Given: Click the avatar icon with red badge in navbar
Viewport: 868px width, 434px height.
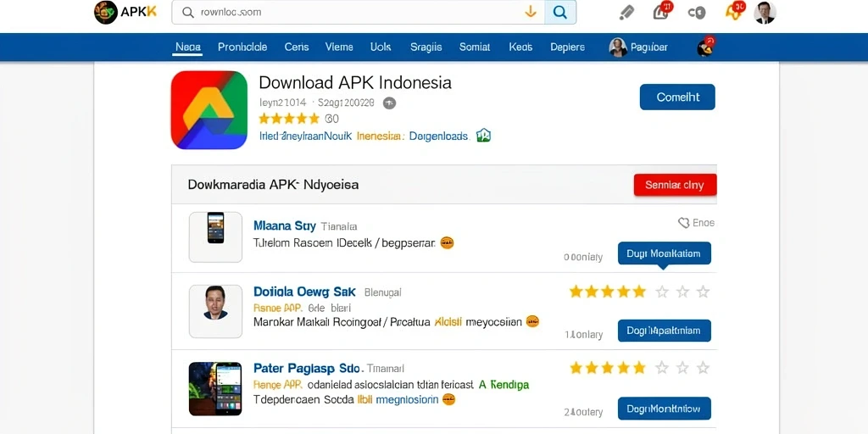Looking at the screenshot, I should 706,47.
